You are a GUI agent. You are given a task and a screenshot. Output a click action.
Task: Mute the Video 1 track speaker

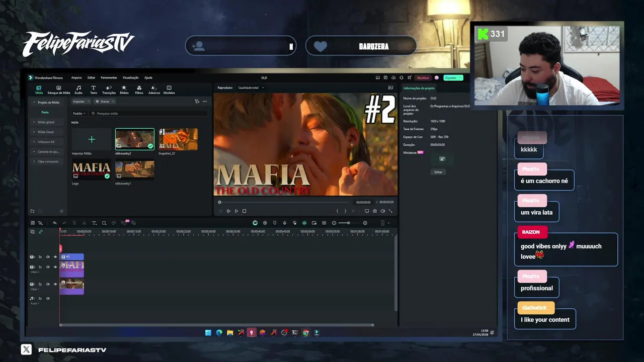pos(48,284)
